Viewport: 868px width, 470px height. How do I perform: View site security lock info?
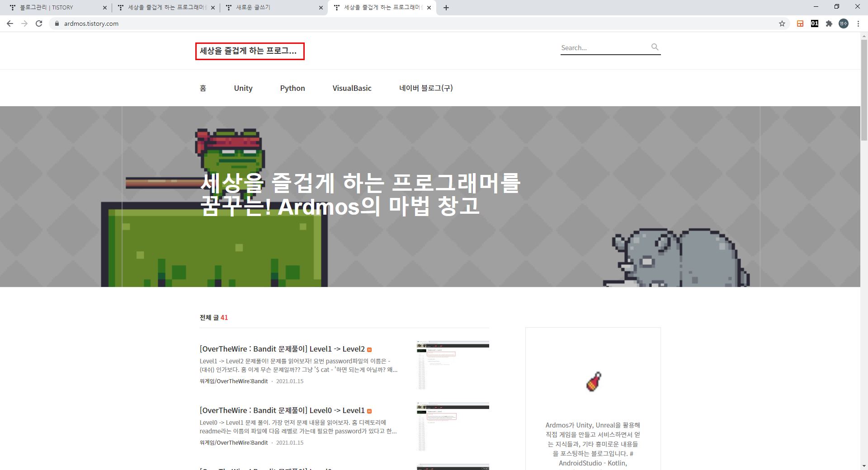[57, 23]
